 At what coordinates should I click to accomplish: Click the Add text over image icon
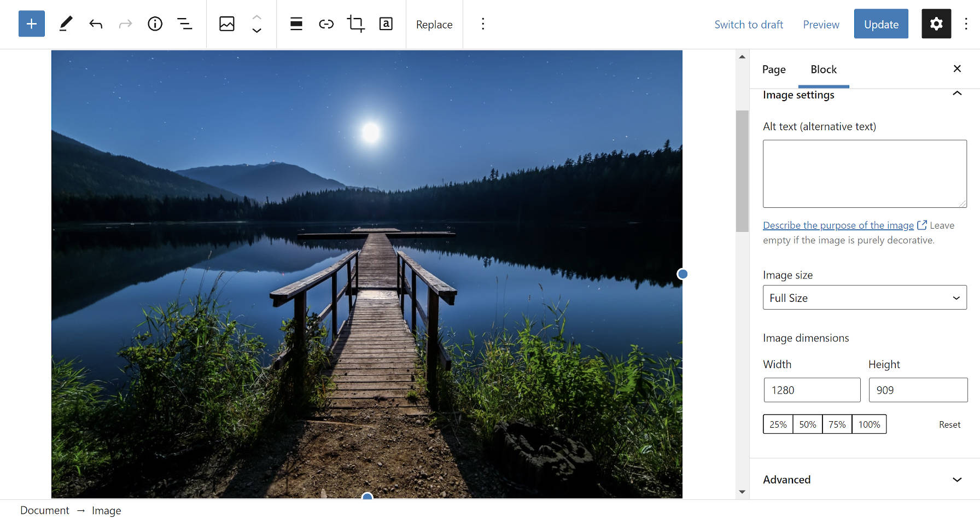tap(386, 24)
